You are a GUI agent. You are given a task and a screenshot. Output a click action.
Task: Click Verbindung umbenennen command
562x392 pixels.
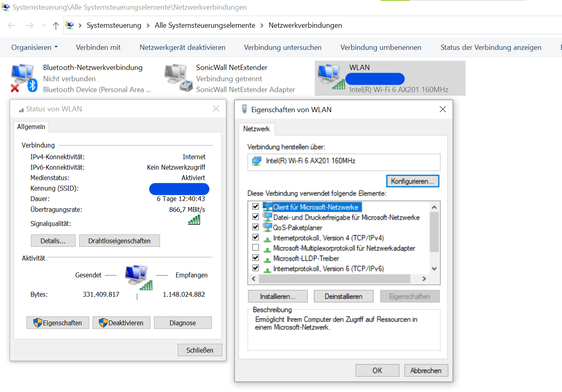click(x=381, y=47)
